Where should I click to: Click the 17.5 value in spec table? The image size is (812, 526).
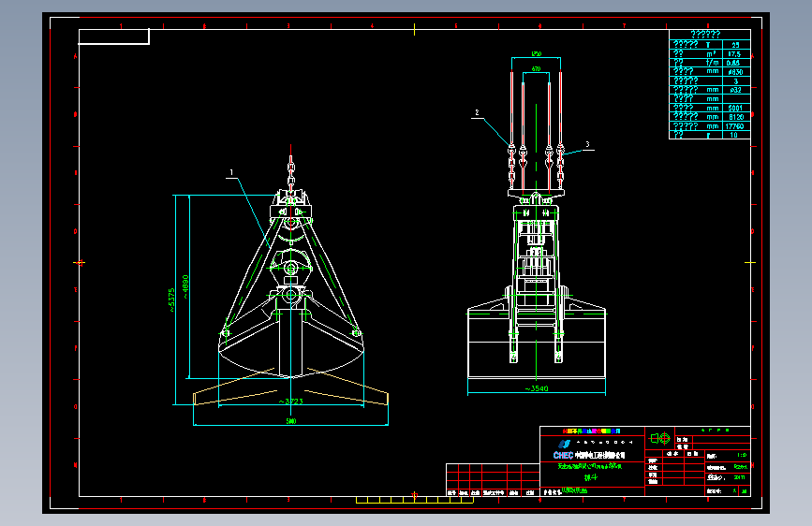coord(734,54)
